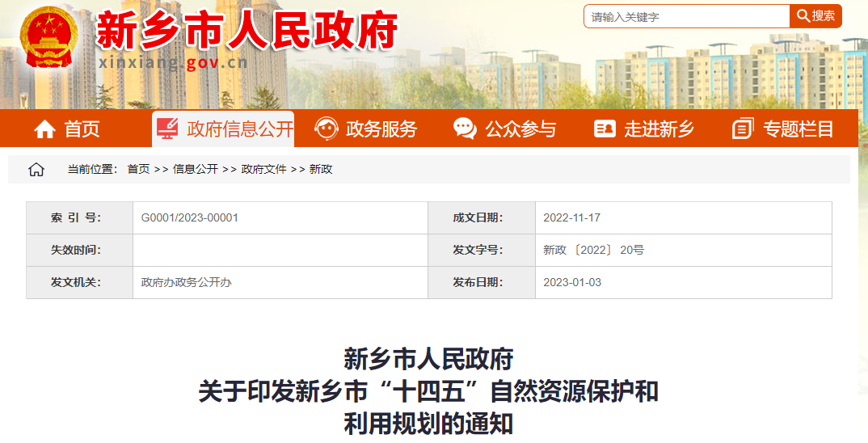
Task: Click the 首页 breadcrumb link
Action: pos(138,169)
